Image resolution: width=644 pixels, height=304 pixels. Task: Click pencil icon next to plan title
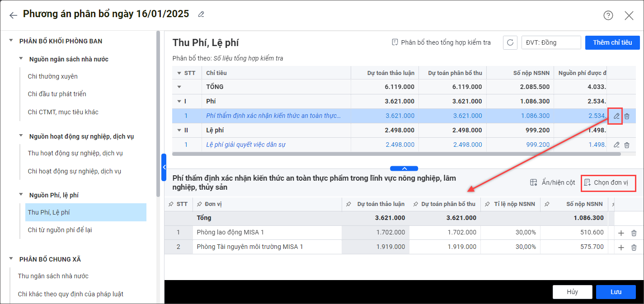(201, 14)
